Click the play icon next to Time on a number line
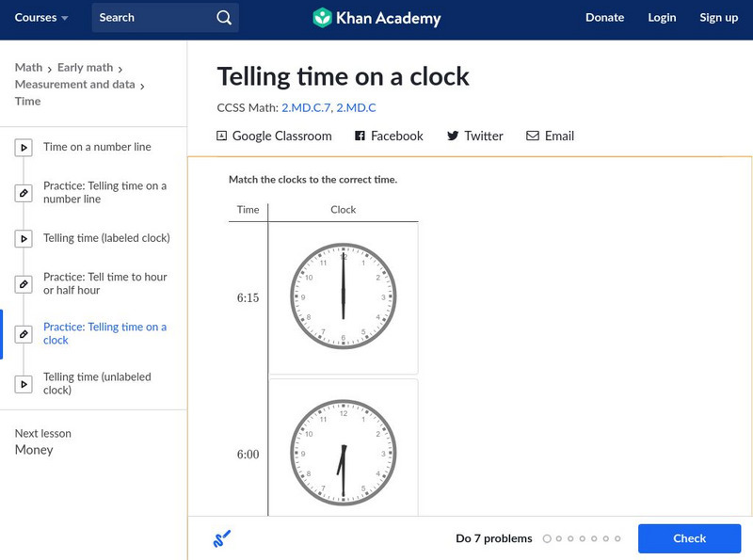 pos(24,146)
